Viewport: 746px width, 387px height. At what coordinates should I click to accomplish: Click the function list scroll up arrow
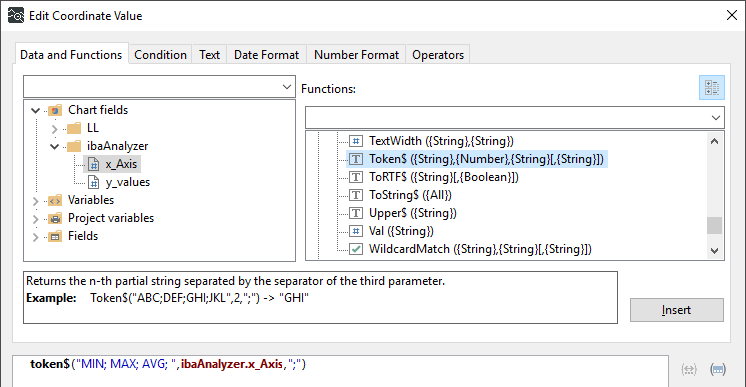714,141
